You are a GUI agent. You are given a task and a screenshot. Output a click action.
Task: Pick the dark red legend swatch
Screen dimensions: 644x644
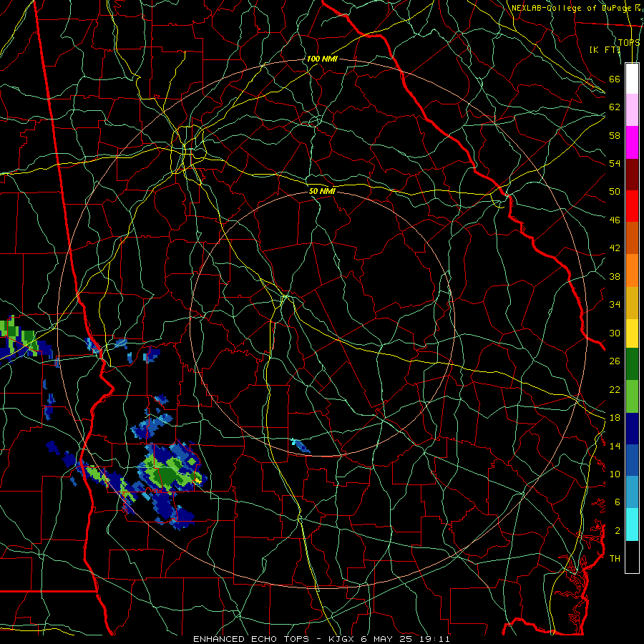click(x=632, y=174)
